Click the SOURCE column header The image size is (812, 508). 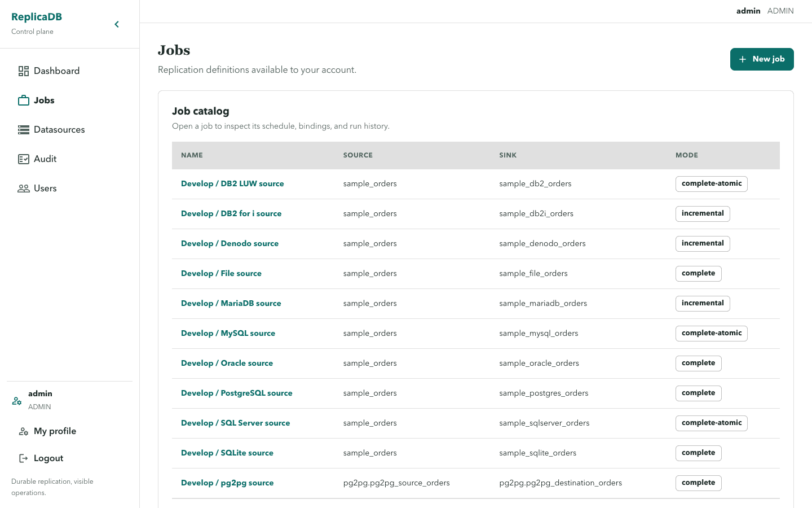coord(358,155)
